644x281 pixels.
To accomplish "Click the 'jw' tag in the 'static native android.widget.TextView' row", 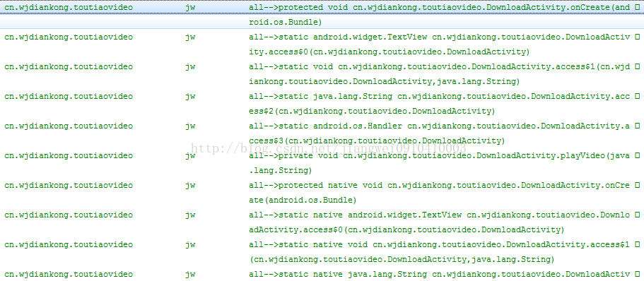I will tap(189, 215).
